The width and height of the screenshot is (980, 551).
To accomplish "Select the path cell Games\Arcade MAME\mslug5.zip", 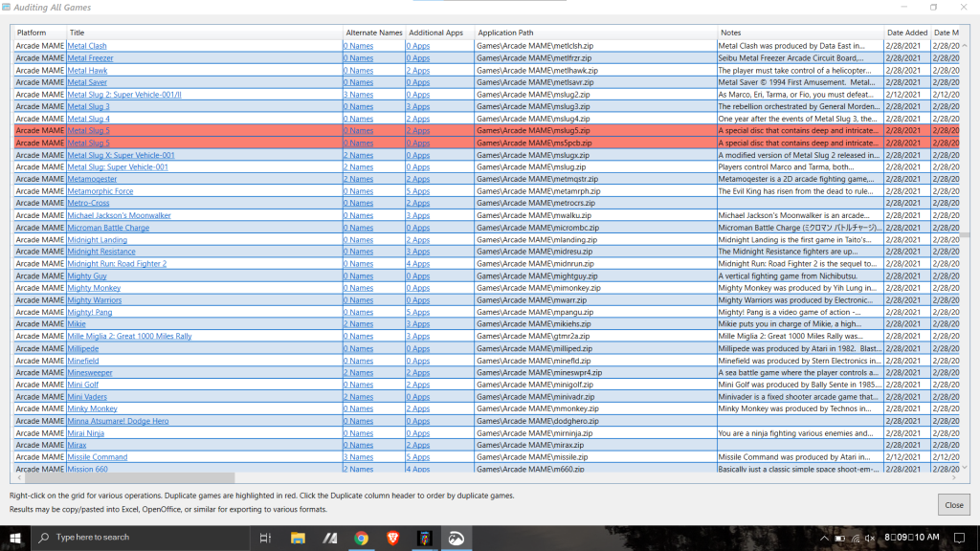I will 595,130.
